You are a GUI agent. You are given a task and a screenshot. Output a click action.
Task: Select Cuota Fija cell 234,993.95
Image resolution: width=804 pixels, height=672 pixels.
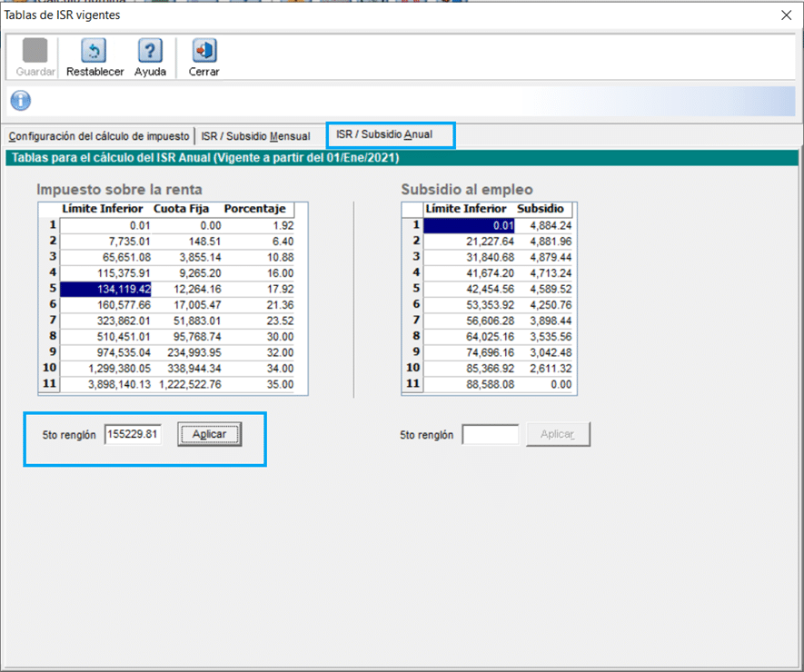click(186, 352)
